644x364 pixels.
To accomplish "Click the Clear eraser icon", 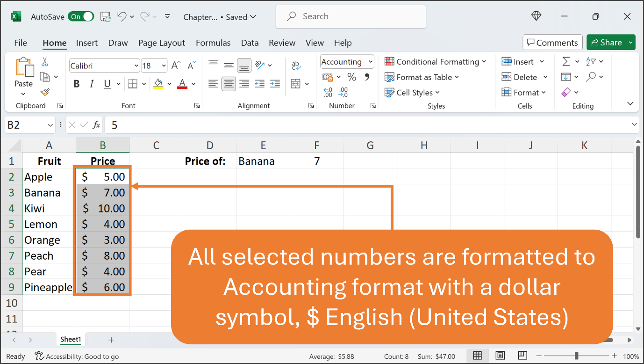I will pyautogui.click(x=566, y=92).
